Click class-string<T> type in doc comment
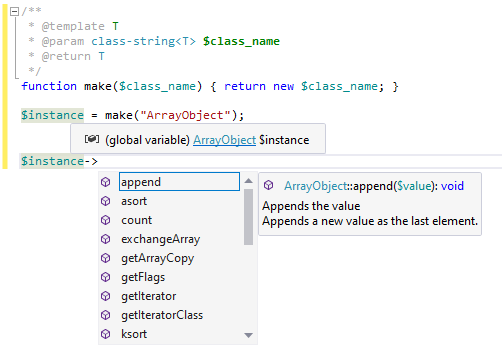This screenshot has height=362, width=502. pyautogui.click(x=143, y=41)
